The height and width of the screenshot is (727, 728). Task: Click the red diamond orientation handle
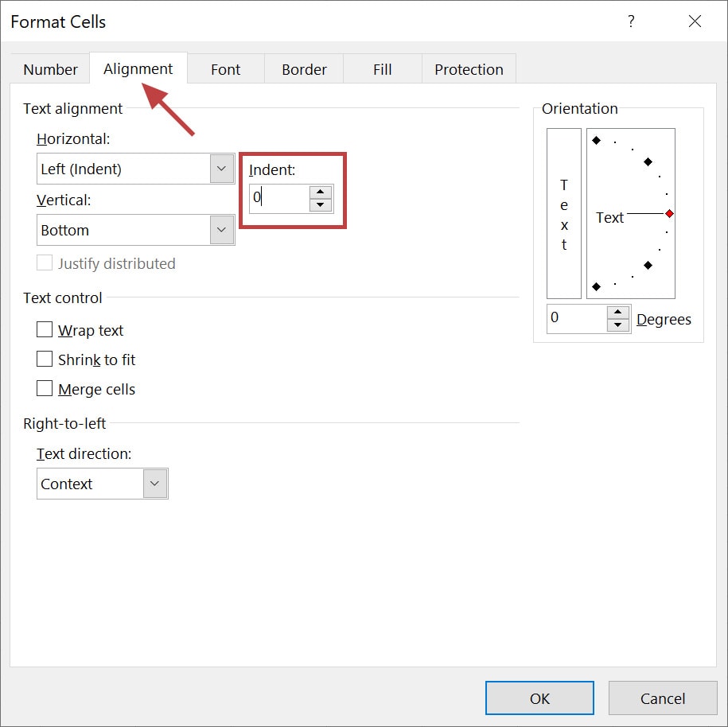670,213
